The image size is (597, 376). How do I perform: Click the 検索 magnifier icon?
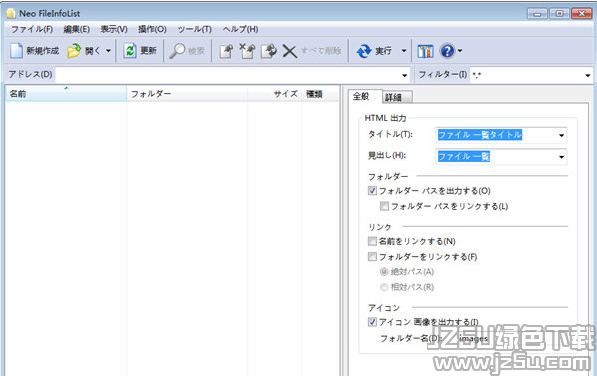coord(177,51)
